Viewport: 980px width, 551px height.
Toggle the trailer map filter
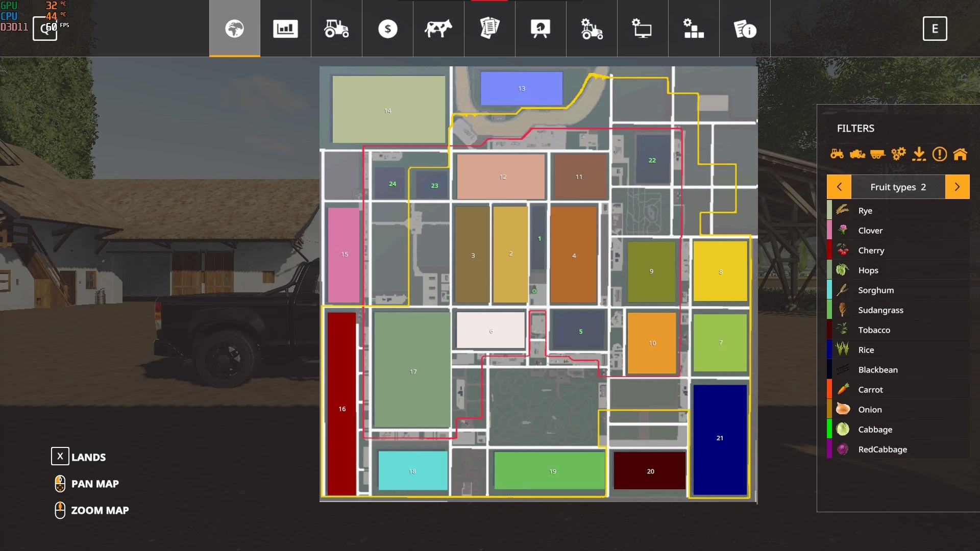pyautogui.click(x=877, y=154)
